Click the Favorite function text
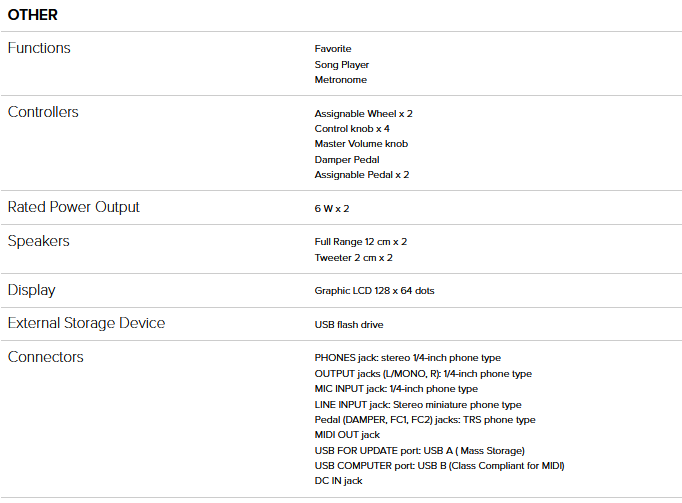 [333, 49]
